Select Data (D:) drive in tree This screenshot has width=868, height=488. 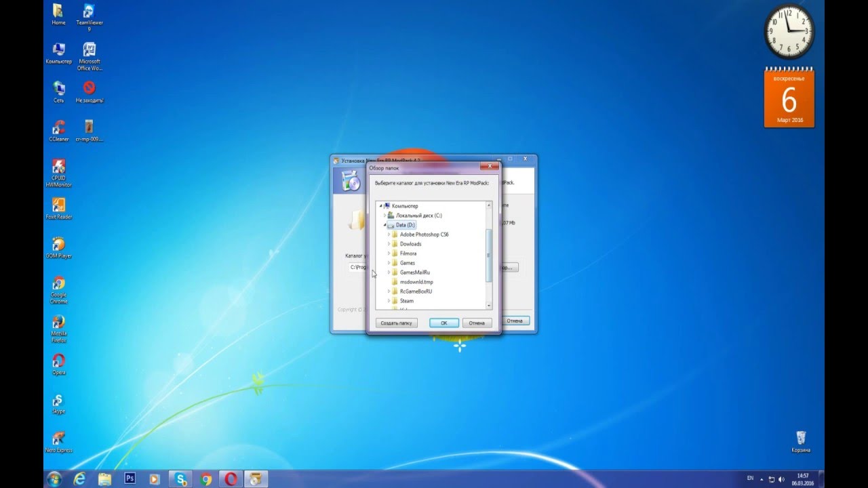coord(401,224)
